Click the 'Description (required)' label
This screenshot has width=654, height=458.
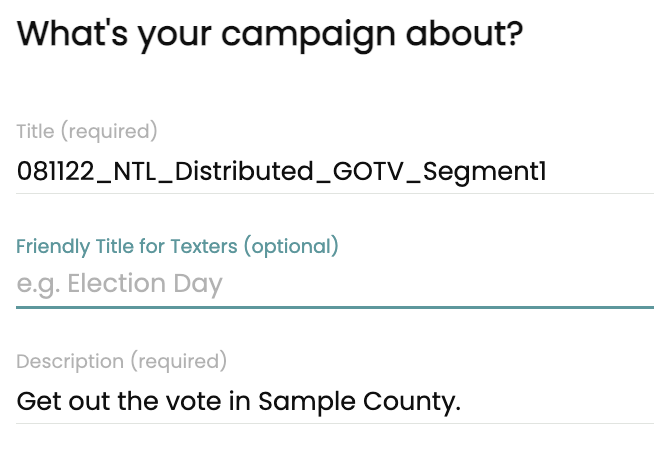122,361
